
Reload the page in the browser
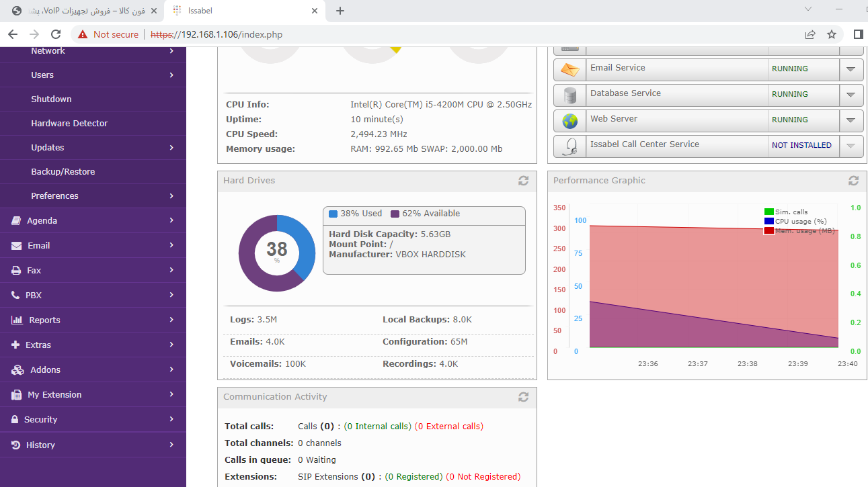point(56,34)
